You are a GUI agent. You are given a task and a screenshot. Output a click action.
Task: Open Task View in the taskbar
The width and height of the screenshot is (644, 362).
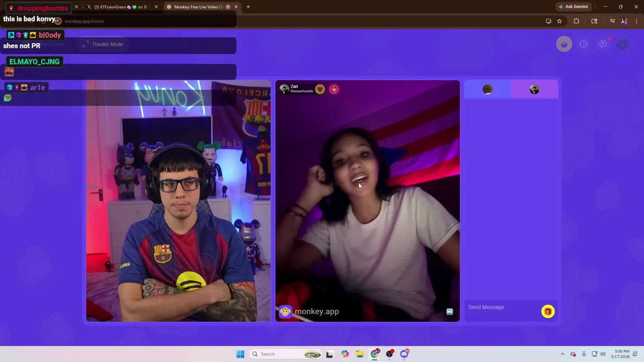point(330,354)
